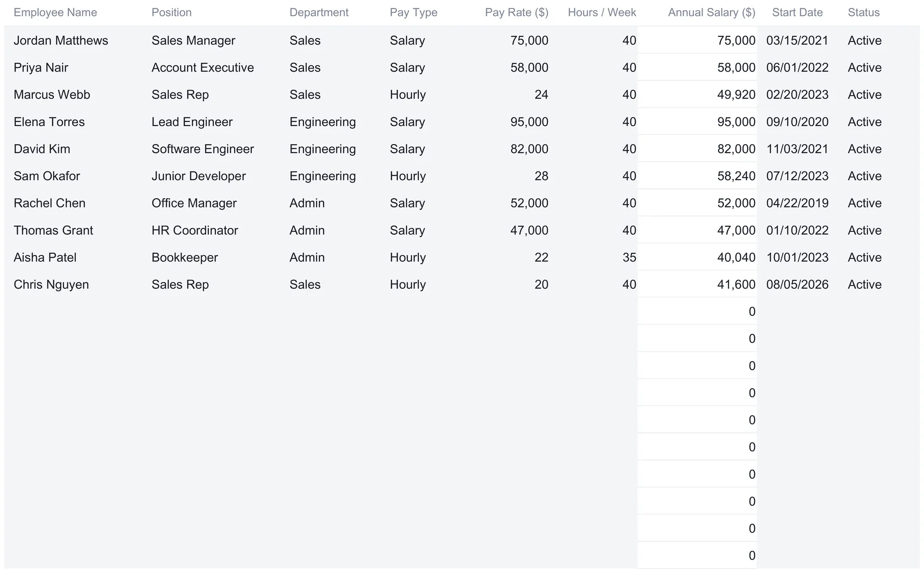Select pay rate 22 cell
This screenshot has height=573, width=924.
[x=541, y=257]
